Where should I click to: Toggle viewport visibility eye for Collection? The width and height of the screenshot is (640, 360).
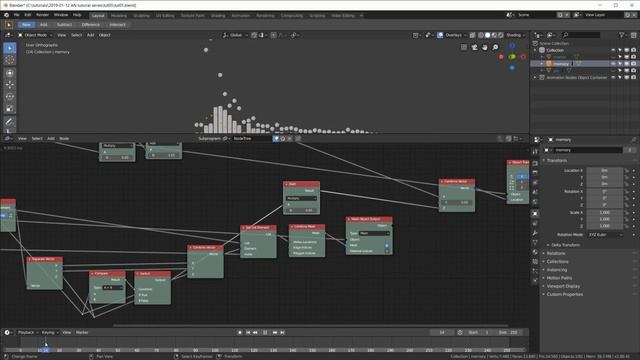point(613,50)
